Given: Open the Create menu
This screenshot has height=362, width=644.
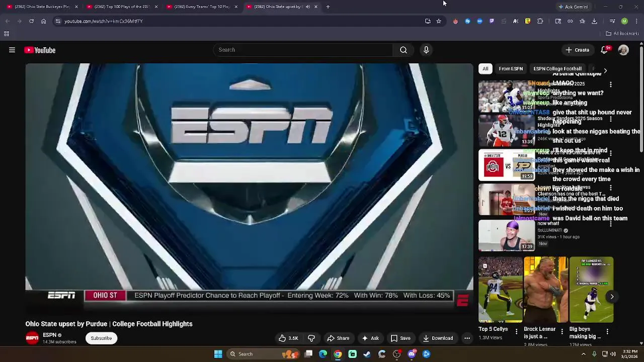Looking at the screenshot, I should [577, 50].
